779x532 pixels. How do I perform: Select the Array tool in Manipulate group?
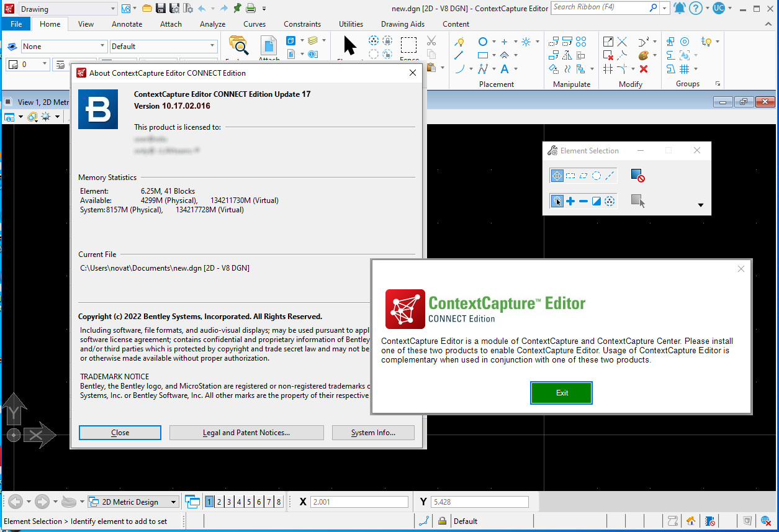(581, 42)
